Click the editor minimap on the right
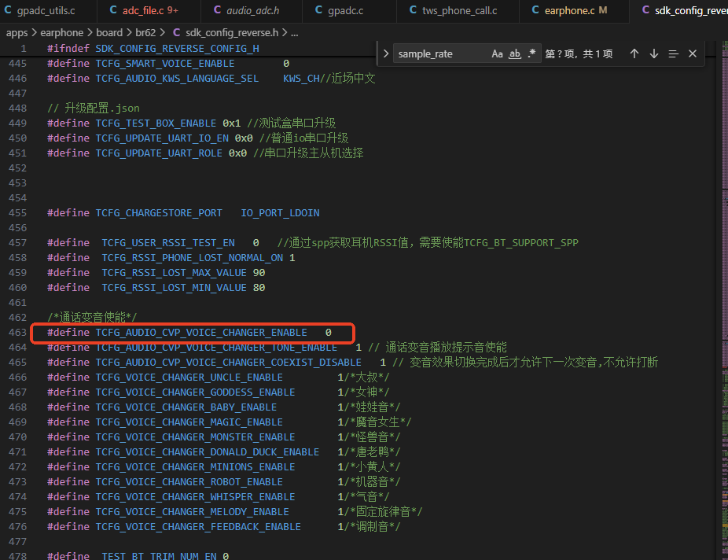The image size is (728, 560). click(x=724, y=300)
